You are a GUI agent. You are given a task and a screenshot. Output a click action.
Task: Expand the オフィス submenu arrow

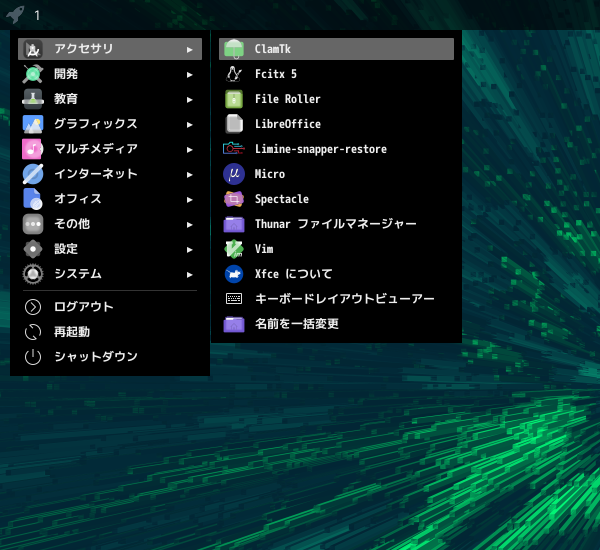(x=189, y=199)
